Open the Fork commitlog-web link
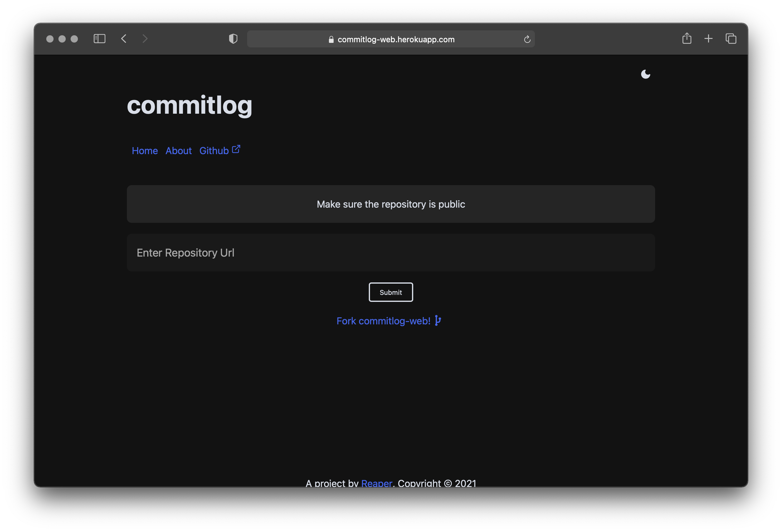 383,321
